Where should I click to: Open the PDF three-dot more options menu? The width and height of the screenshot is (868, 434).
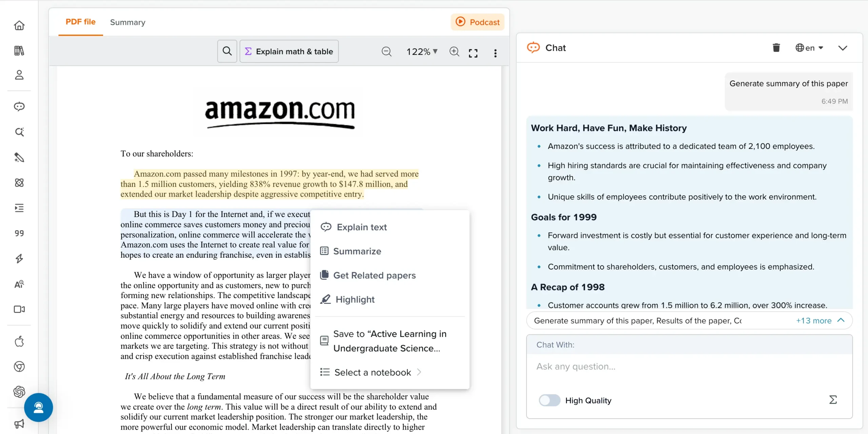pos(495,53)
